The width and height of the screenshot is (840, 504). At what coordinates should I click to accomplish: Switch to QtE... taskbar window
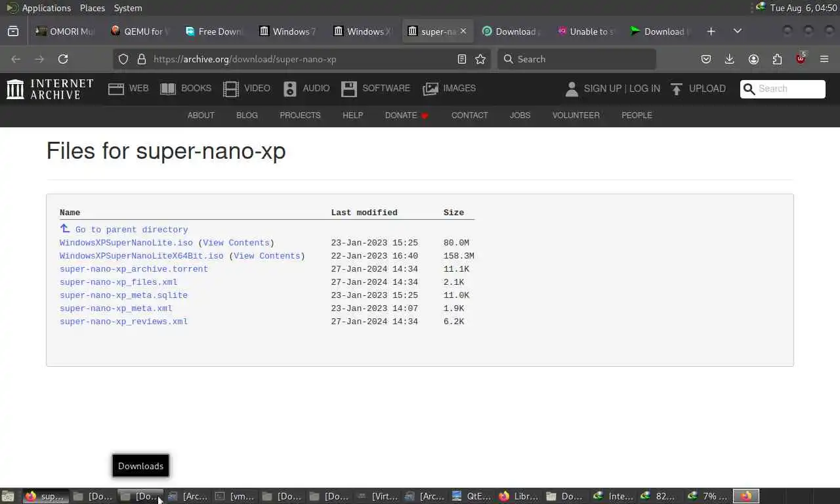(472, 496)
